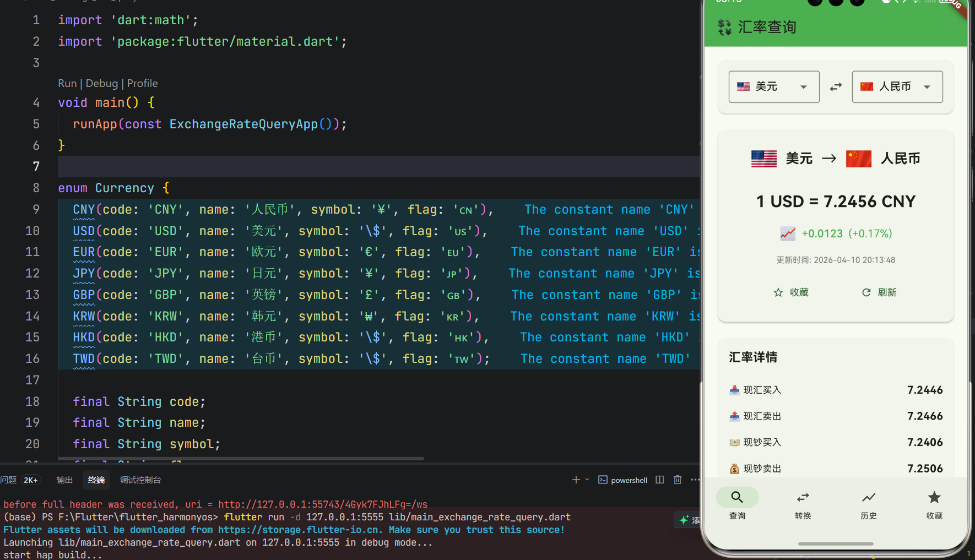Click the phone's bottom home gesture bar
The width and height of the screenshot is (975, 560).
click(x=836, y=543)
